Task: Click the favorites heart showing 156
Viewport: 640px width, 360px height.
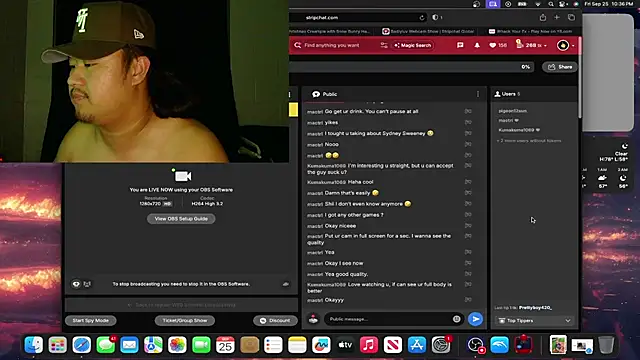Action: (498, 45)
